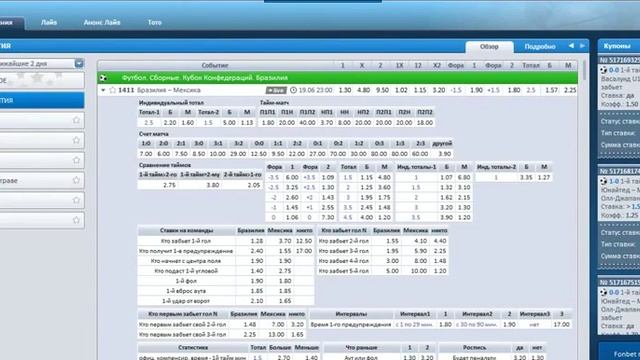
Task: Choose total 4.5 over at 4.00
Action: (367, 218)
